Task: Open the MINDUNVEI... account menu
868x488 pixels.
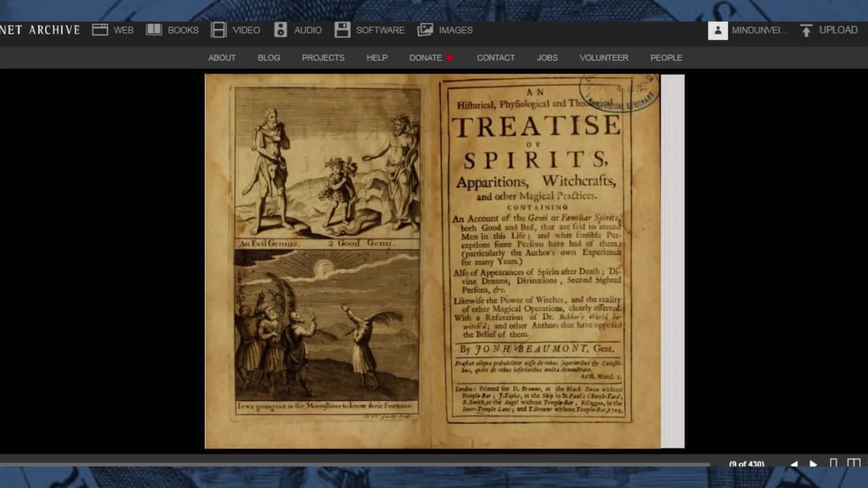Action: [x=760, y=30]
